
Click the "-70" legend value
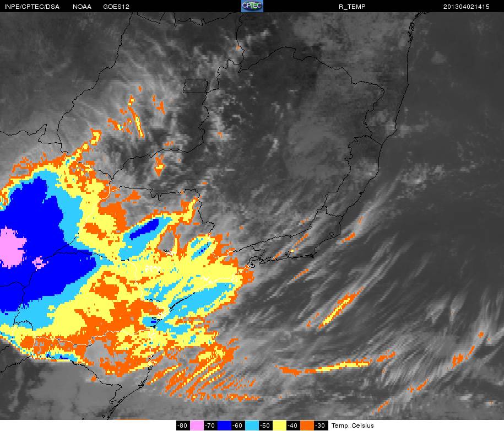click(210, 425)
